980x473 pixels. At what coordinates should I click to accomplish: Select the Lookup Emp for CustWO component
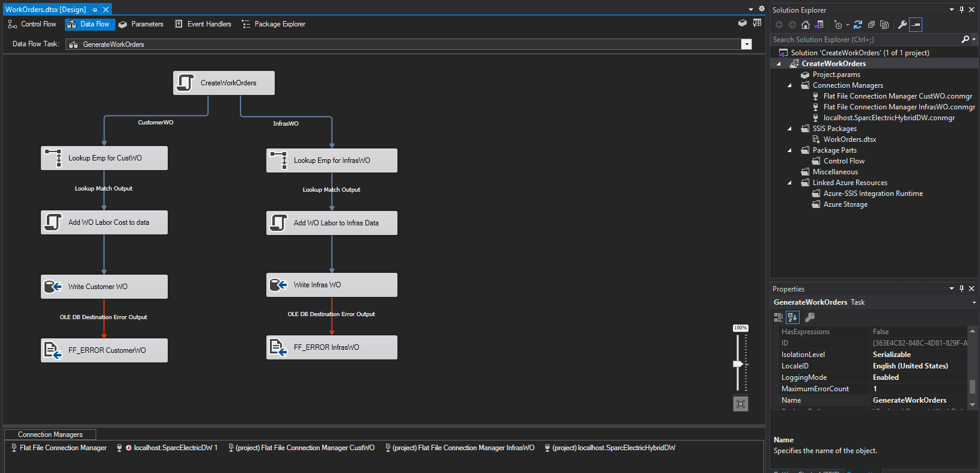[x=104, y=158]
